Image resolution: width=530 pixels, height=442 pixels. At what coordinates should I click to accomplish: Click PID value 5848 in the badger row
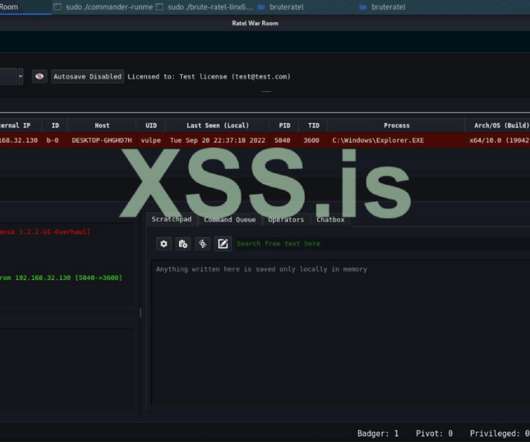282,140
